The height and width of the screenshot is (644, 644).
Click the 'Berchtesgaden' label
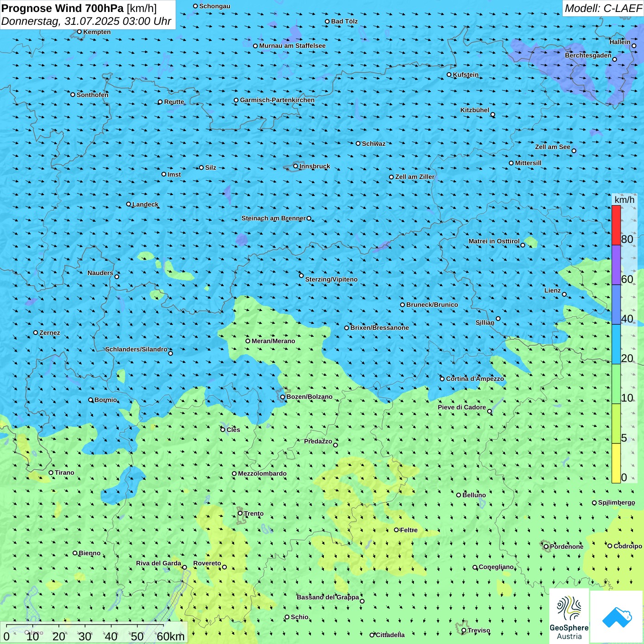588,55
